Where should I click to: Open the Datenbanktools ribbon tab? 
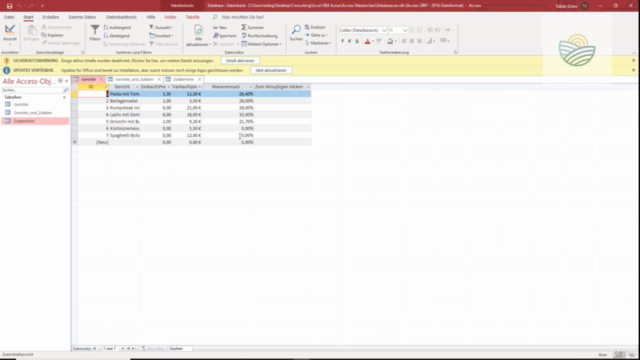(121, 17)
